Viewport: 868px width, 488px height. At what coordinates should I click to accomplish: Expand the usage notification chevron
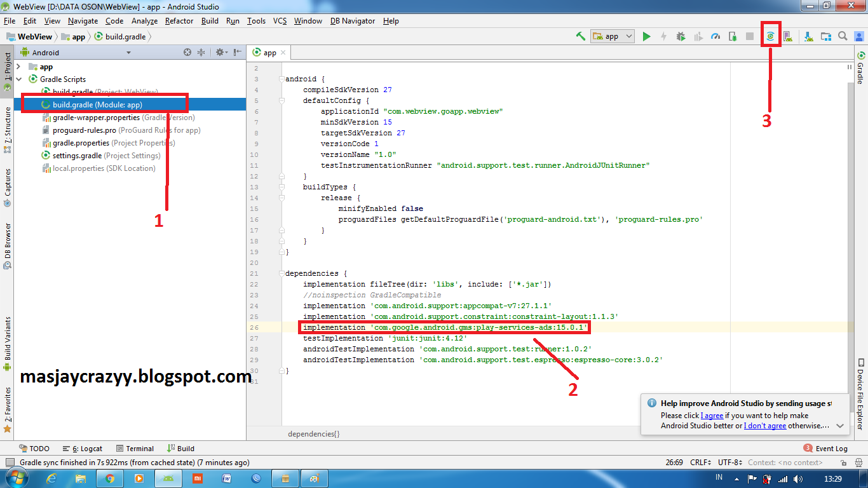pos(841,426)
